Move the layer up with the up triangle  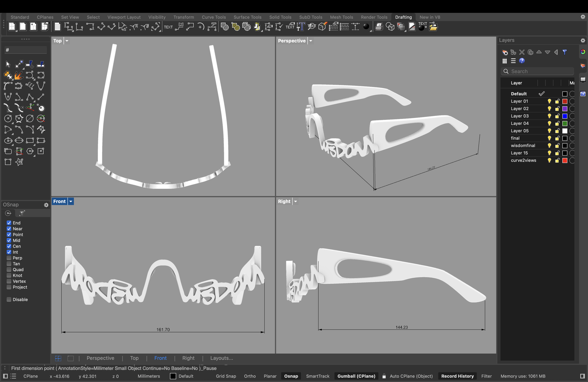point(539,52)
